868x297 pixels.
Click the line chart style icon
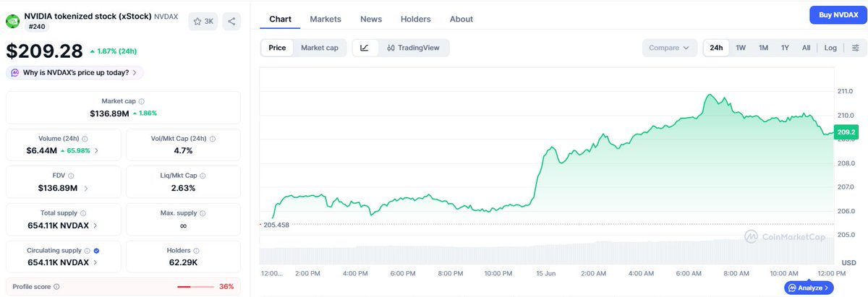click(365, 48)
